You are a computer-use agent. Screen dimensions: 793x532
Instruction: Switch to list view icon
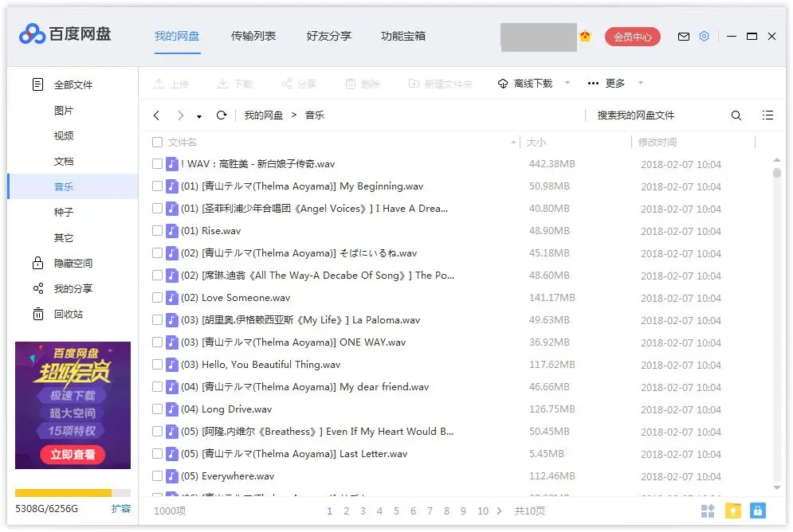click(767, 115)
